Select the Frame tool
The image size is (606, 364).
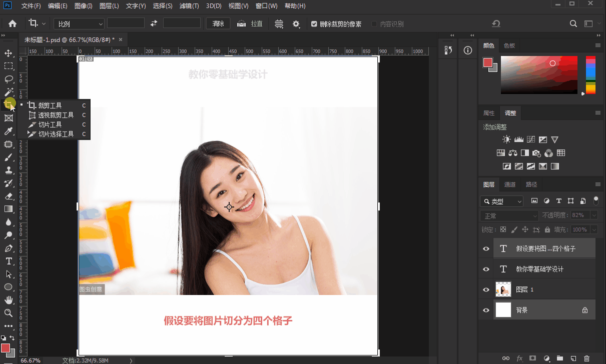click(x=9, y=118)
